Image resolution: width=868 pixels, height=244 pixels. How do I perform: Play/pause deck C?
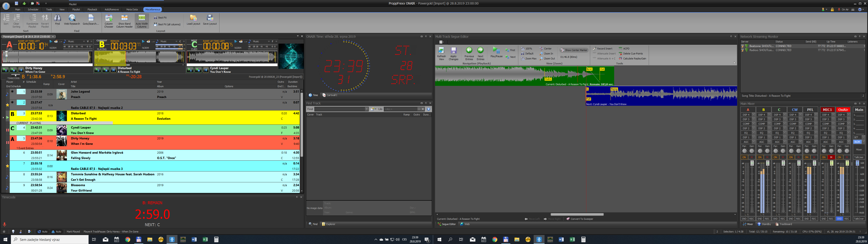[x=190, y=70]
